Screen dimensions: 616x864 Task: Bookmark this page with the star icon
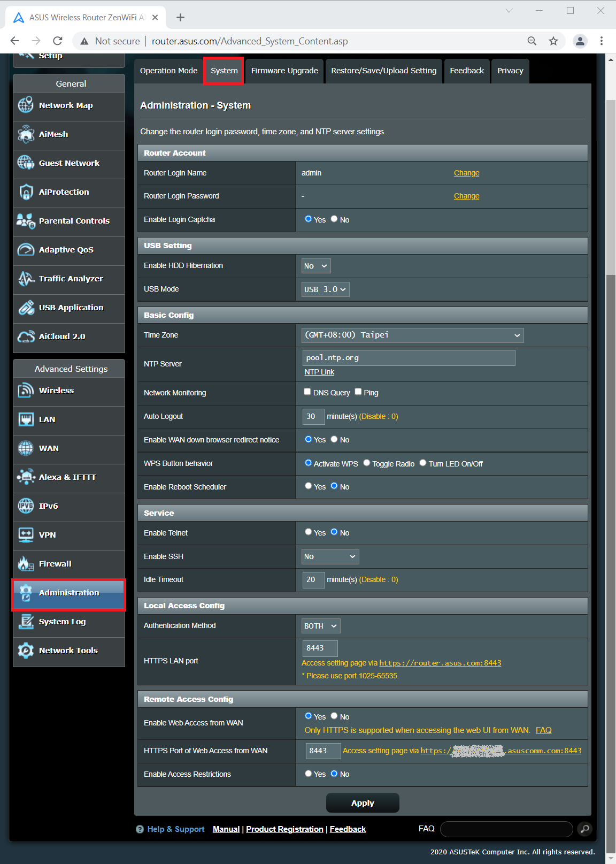(x=553, y=41)
